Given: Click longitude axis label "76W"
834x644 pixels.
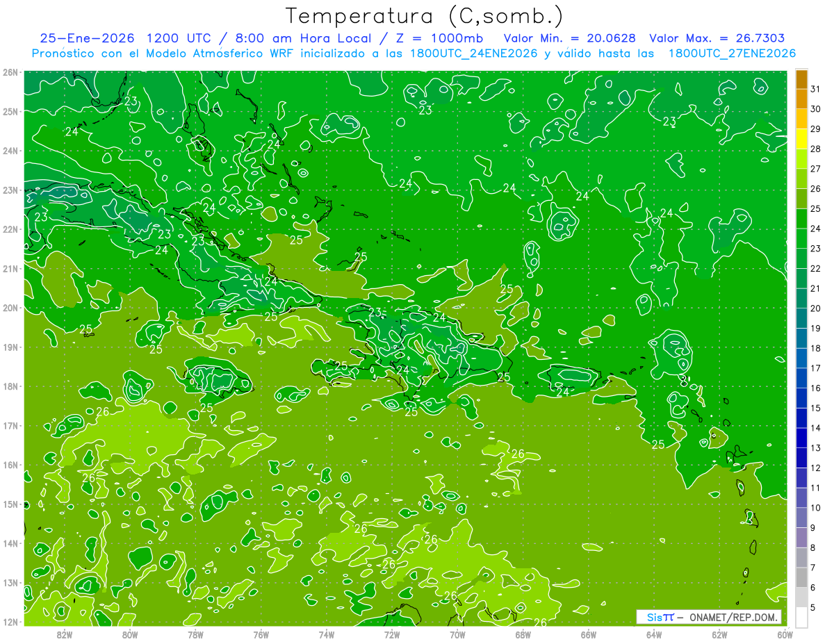Looking at the screenshot, I should pos(261,634).
